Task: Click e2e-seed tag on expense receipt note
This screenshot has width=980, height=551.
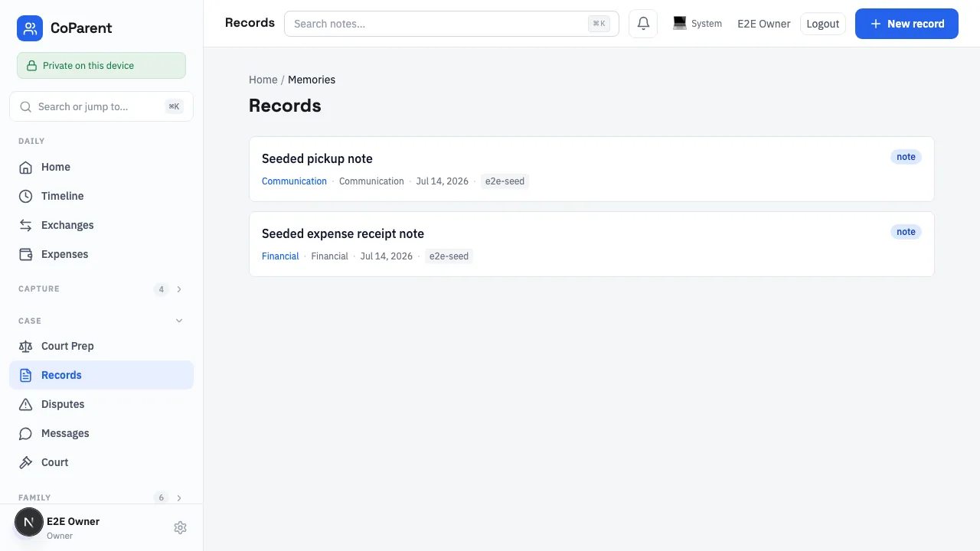Action: click(x=449, y=256)
